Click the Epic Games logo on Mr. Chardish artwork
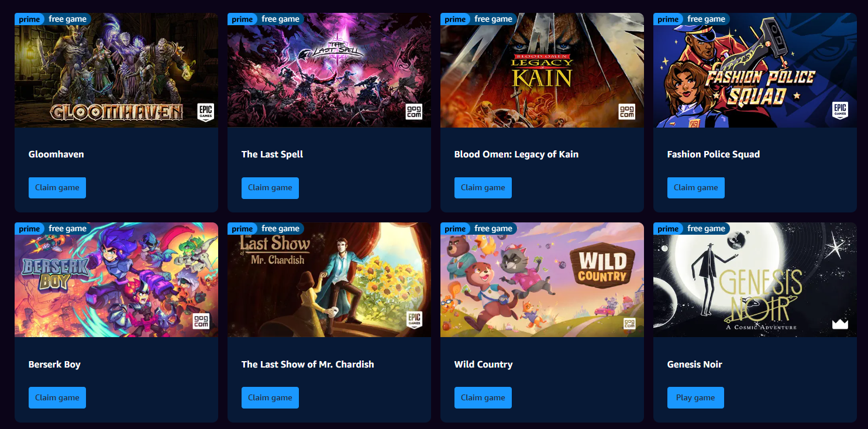 [x=414, y=320]
